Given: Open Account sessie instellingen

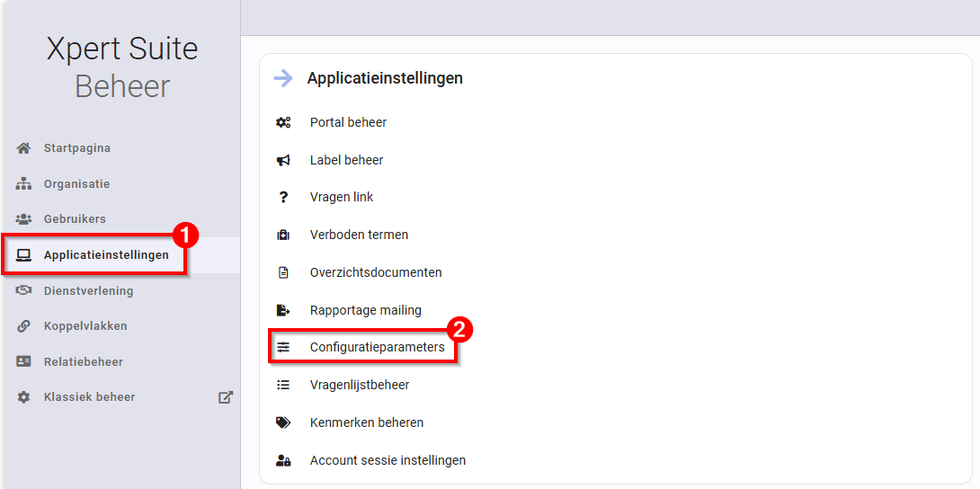Looking at the screenshot, I should tap(388, 460).
